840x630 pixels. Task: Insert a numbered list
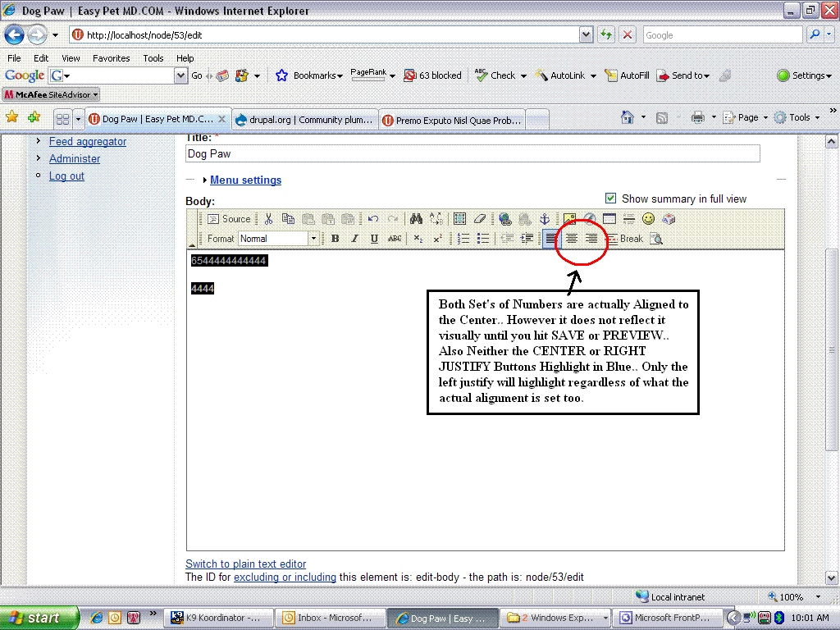[x=463, y=239]
